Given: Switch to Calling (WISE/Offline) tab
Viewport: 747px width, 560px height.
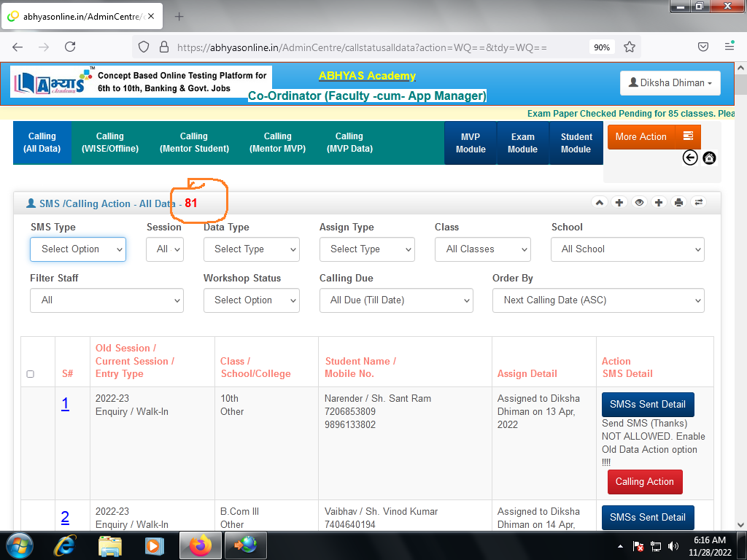Looking at the screenshot, I should click(110, 142).
